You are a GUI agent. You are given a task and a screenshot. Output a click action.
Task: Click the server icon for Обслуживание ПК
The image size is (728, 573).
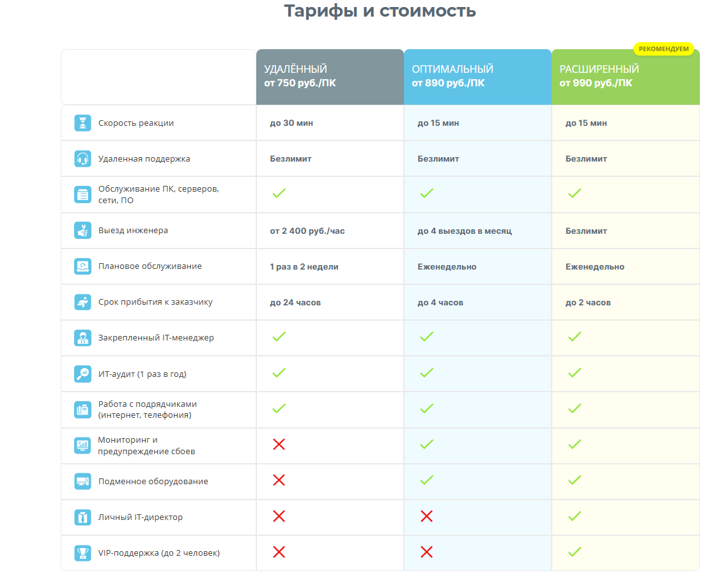click(x=83, y=195)
